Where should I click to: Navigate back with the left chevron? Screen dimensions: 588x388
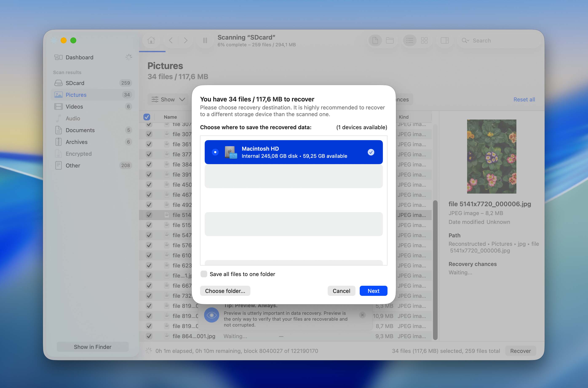click(x=171, y=40)
